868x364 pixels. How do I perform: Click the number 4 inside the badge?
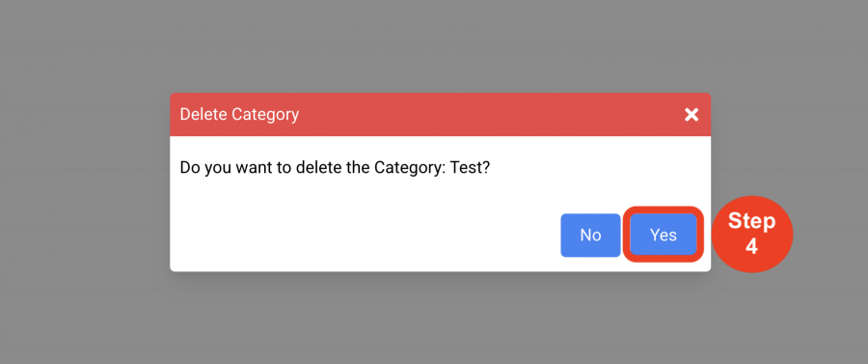click(x=751, y=246)
